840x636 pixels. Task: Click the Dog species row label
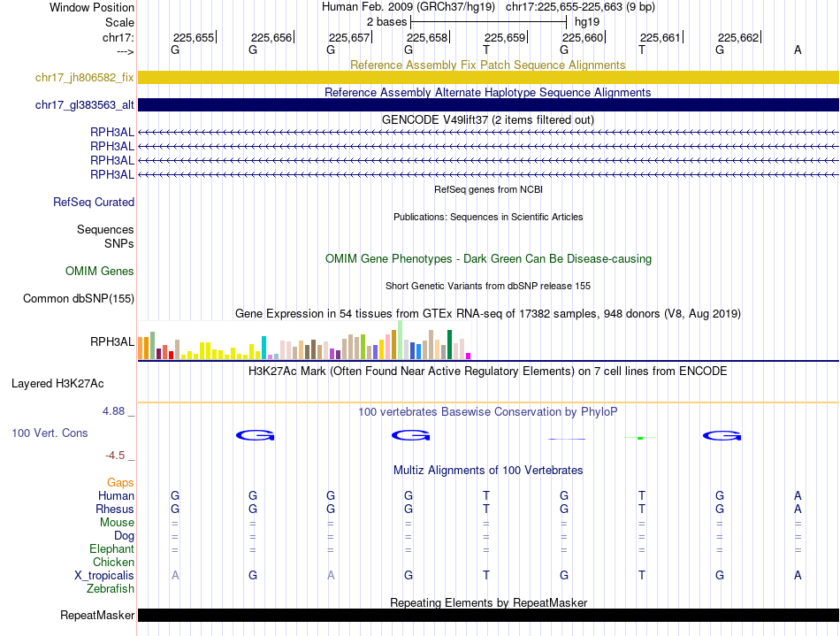(x=124, y=536)
